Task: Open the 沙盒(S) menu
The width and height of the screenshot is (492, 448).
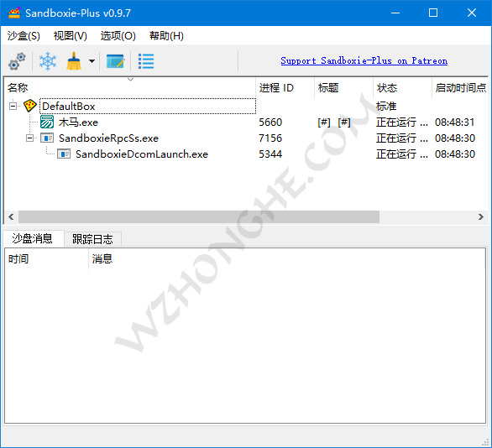Action: point(24,36)
